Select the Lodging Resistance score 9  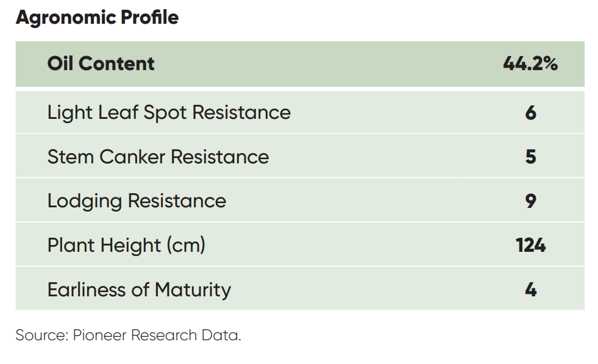[530, 201]
